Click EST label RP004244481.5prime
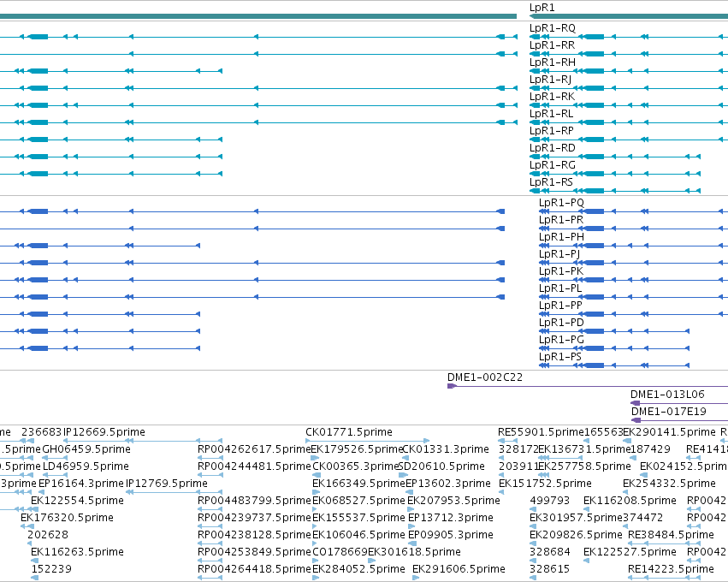Viewport: 728px width, 582px height. tap(254, 466)
